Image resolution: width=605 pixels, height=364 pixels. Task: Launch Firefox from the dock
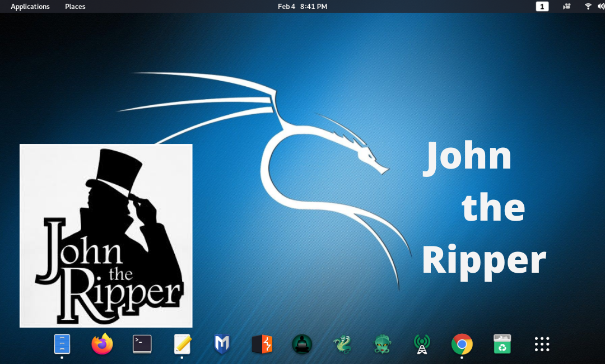point(102,344)
